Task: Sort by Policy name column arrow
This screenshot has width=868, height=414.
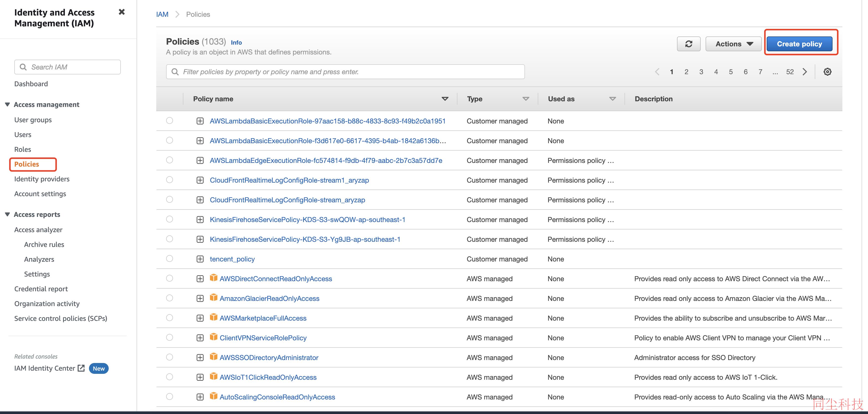Action: (445, 99)
